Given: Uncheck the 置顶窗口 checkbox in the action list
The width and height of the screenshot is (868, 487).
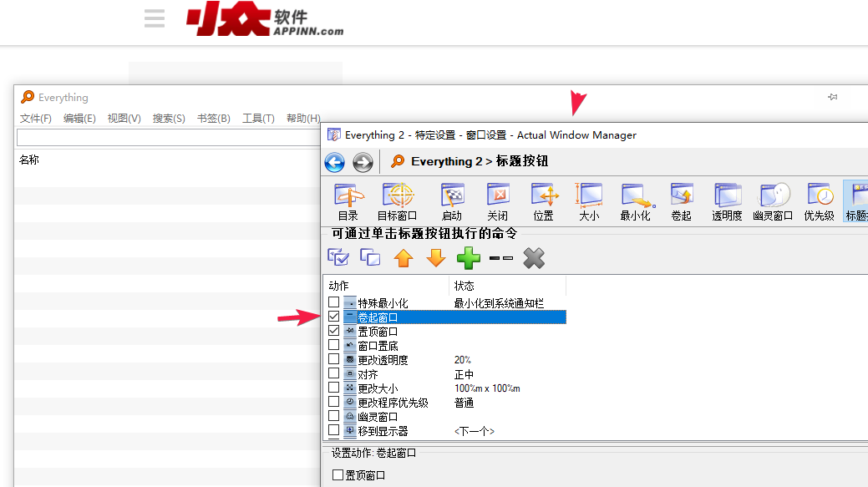Looking at the screenshot, I should click(334, 331).
